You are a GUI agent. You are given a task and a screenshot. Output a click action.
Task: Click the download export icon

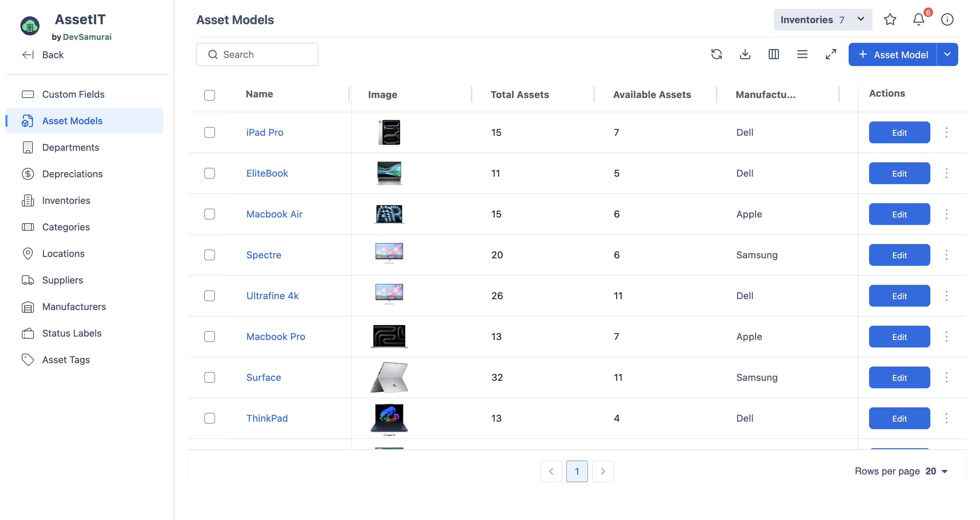tap(745, 54)
